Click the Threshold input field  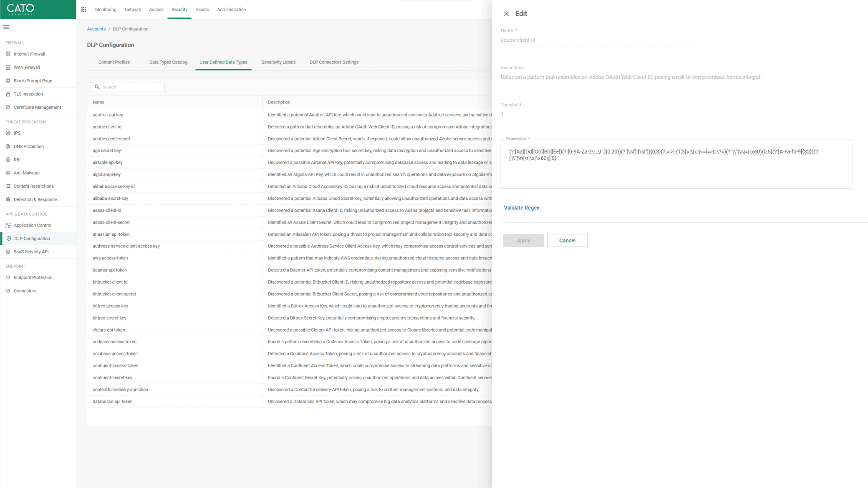pyautogui.click(x=562, y=114)
